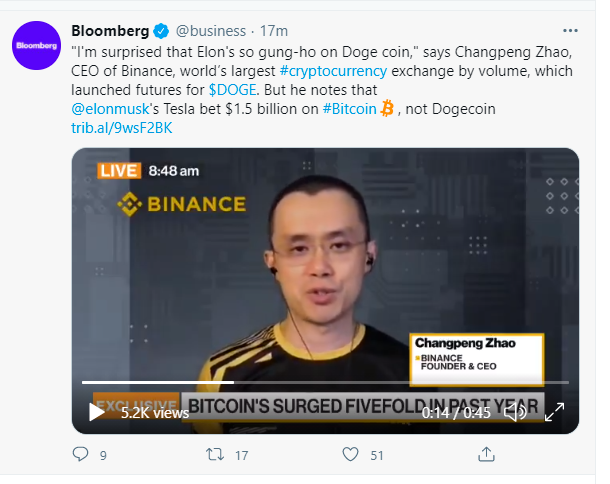610x484 pixels.
Task: Open the 17m tweet timestamp
Action: [x=274, y=31]
